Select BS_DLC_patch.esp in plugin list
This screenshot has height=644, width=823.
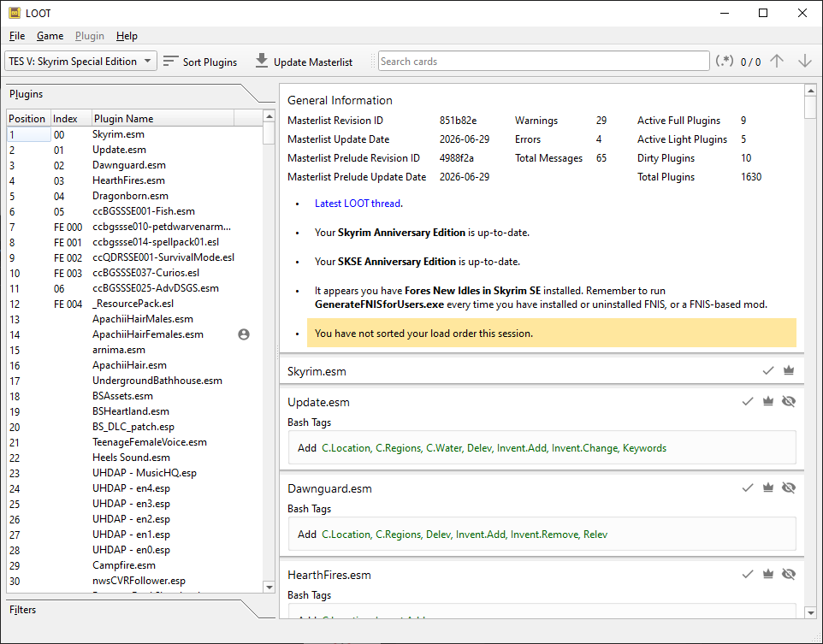134,427
